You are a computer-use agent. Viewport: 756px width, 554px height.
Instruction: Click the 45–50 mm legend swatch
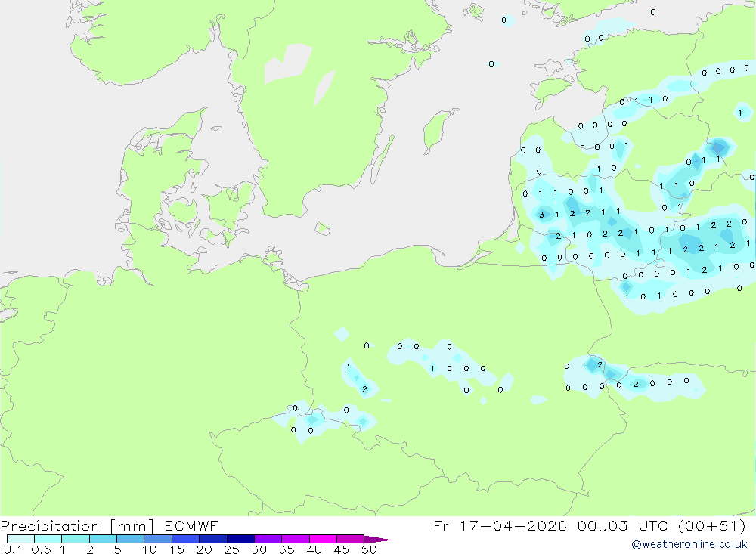click(351, 539)
